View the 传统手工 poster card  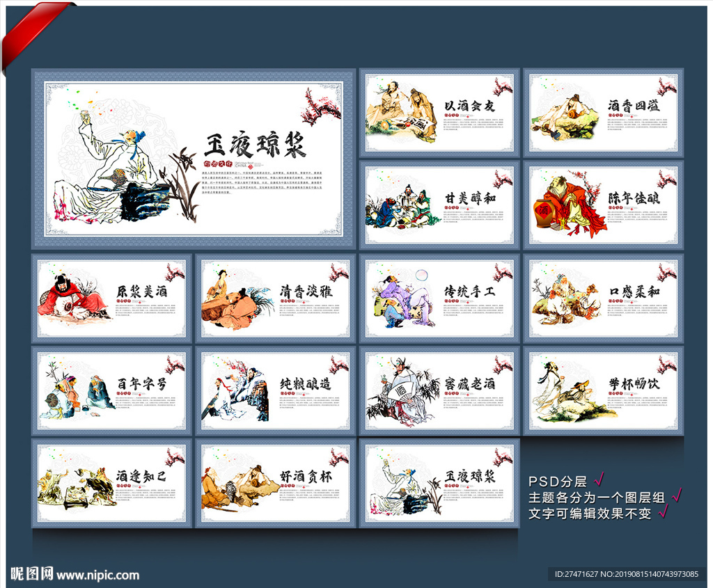[x=439, y=298]
